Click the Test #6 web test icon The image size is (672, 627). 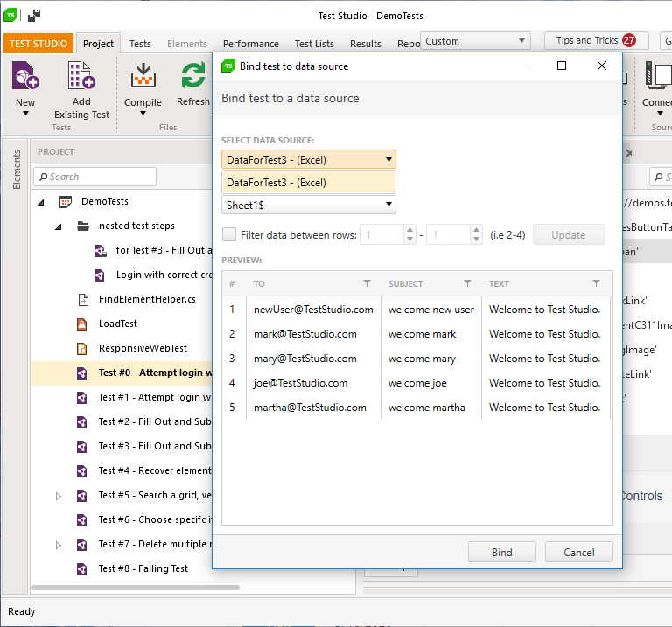click(82, 520)
